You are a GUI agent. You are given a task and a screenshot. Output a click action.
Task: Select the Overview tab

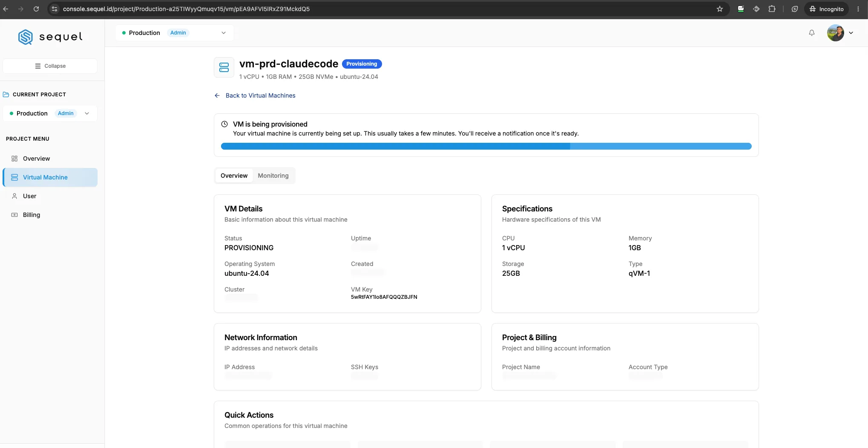(x=234, y=176)
